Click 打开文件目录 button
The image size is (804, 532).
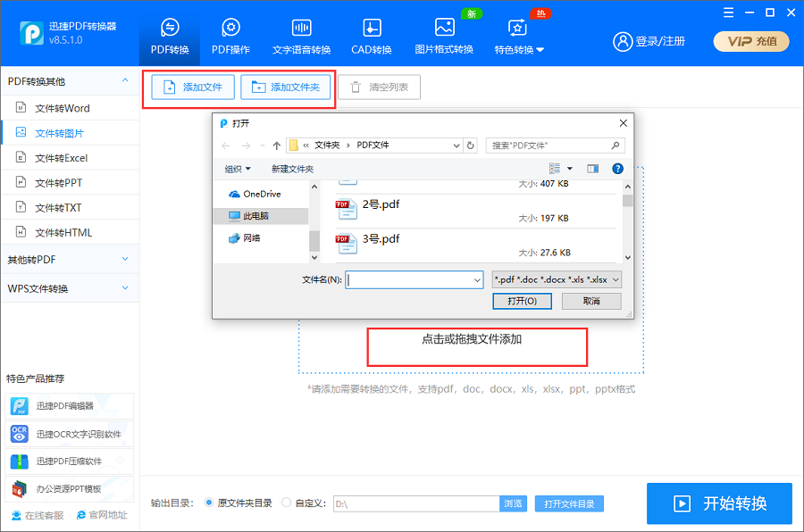click(569, 503)
